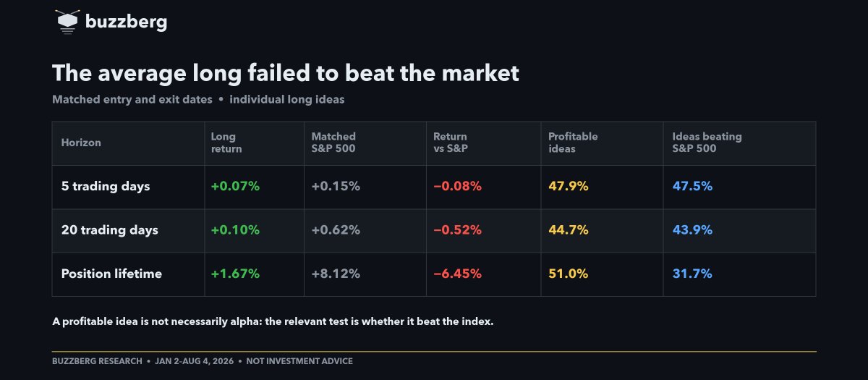Select the Horizon column header
The height and width of the screenshot is (380, 868).
pos(81,143)
